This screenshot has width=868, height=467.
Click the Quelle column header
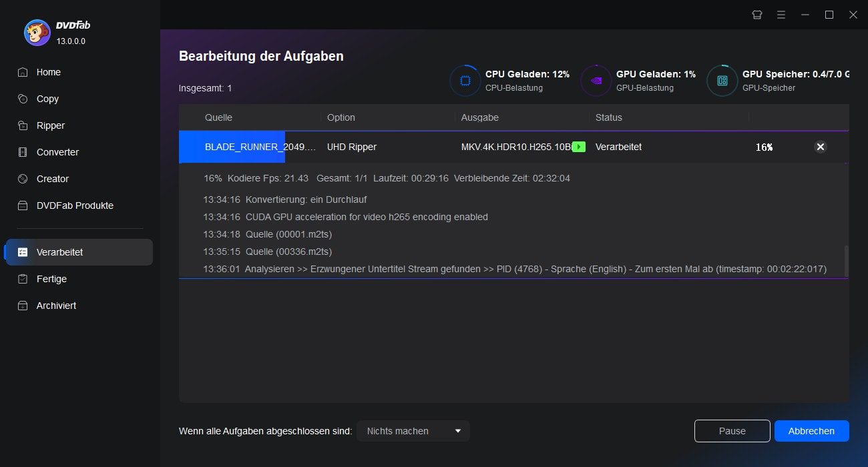tap(218, 117)
